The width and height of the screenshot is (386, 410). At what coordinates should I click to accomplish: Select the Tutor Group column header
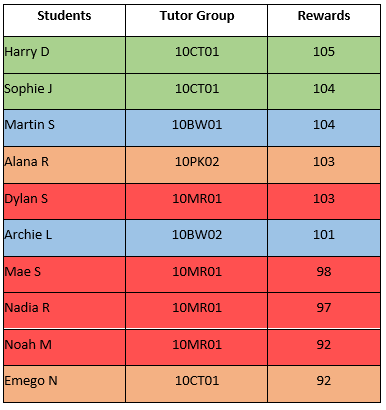click(x=197, y=20)
